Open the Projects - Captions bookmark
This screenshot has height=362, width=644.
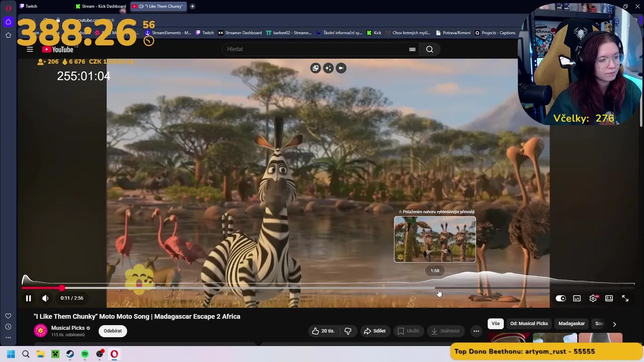tap(495, 33)
